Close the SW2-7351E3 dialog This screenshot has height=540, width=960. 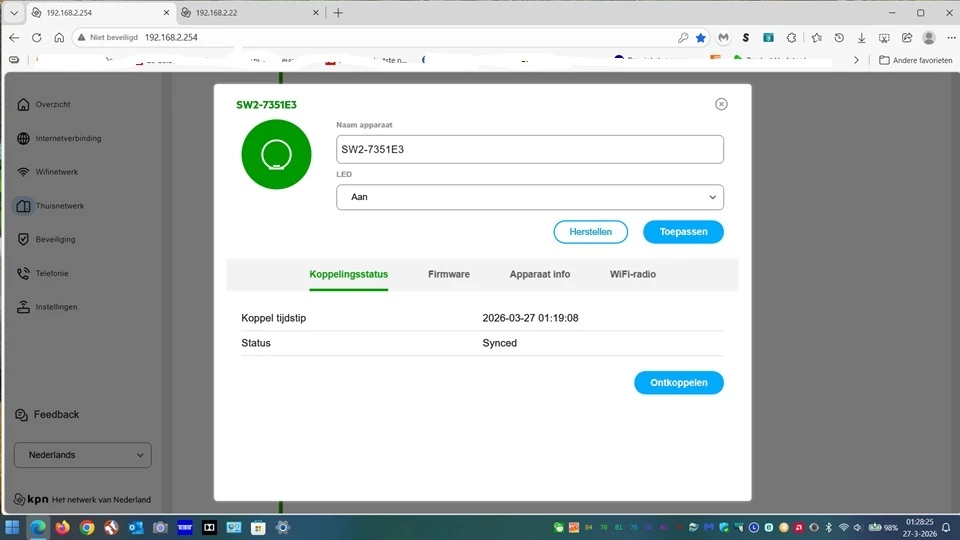coord(721,104)
